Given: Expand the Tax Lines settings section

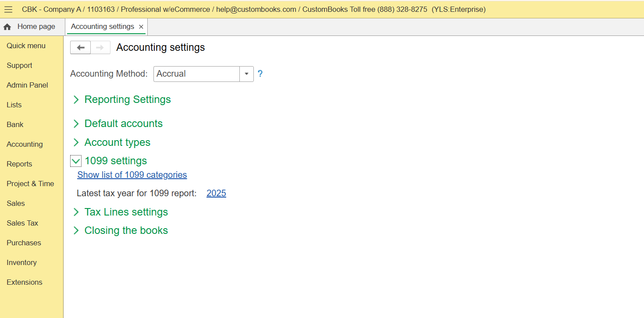Looking at the screenshot, I should [76, 212].
